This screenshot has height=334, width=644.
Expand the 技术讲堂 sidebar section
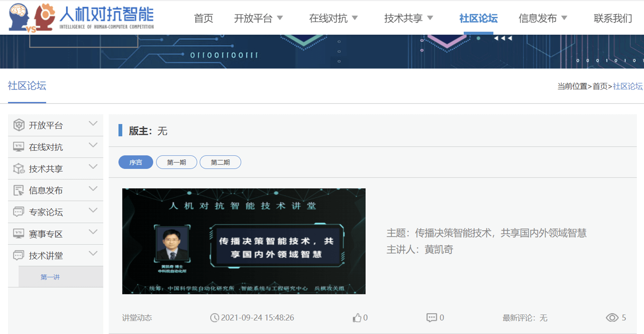[94, 253]
